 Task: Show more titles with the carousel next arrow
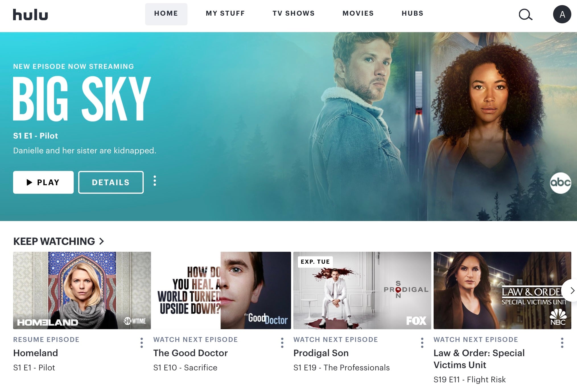click(571, 290)
